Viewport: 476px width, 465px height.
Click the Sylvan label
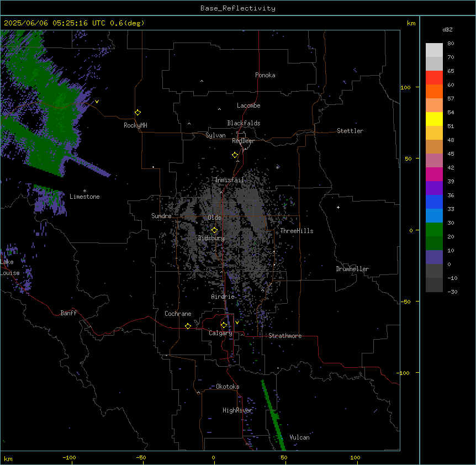(215, 135)
